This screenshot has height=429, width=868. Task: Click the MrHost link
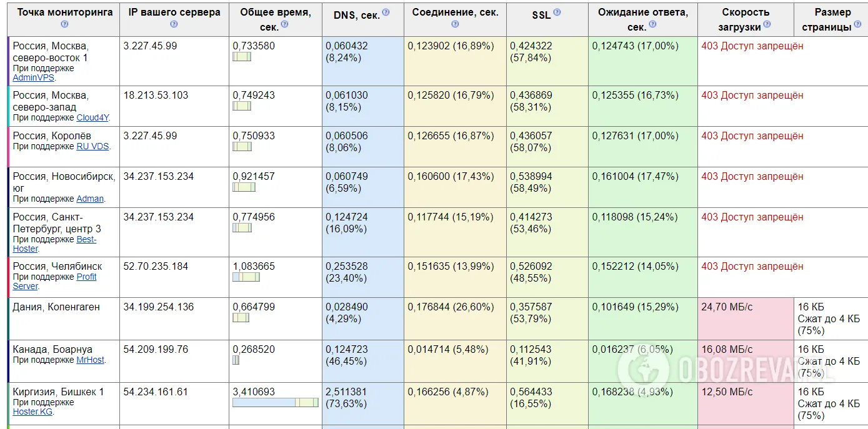[90, 360]
